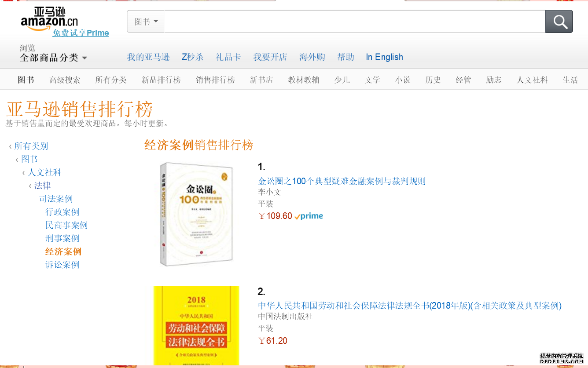Open 销售排行榜 in the nav bar
This screenshot has height=368, width=588.
(215, 80)
